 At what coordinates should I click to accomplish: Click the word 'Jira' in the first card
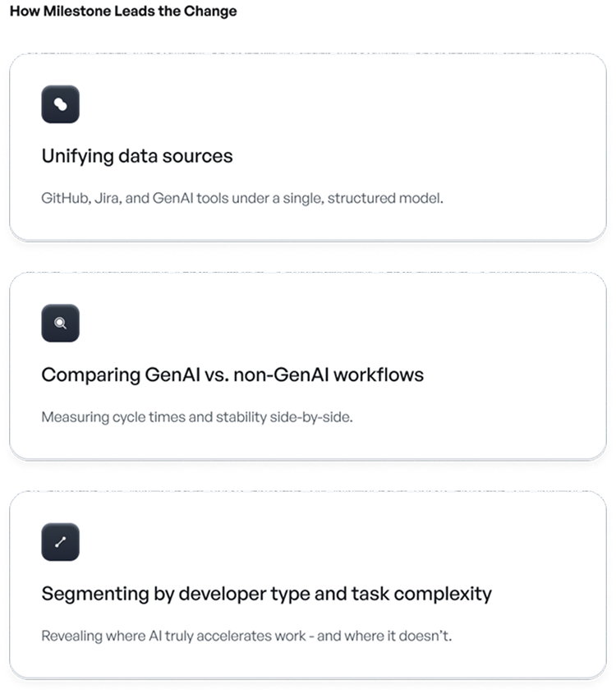click(x=107, y=199)
